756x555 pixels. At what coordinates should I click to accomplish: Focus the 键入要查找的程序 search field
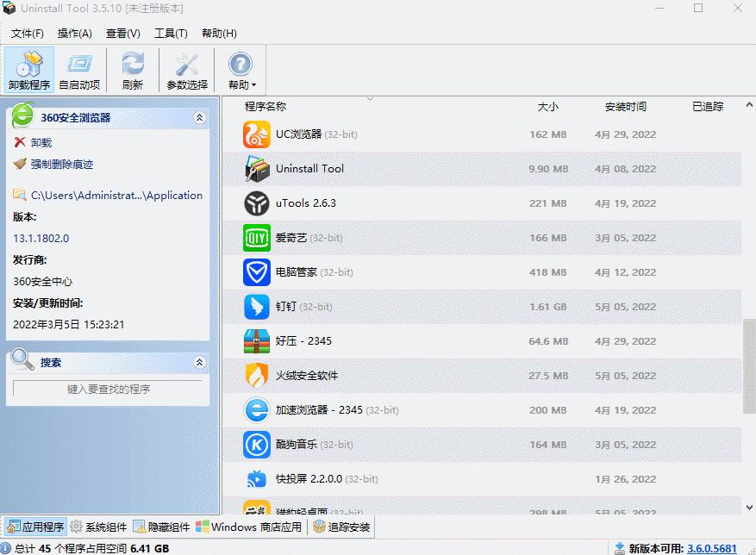pyautogui.click(x=108, y=389)
